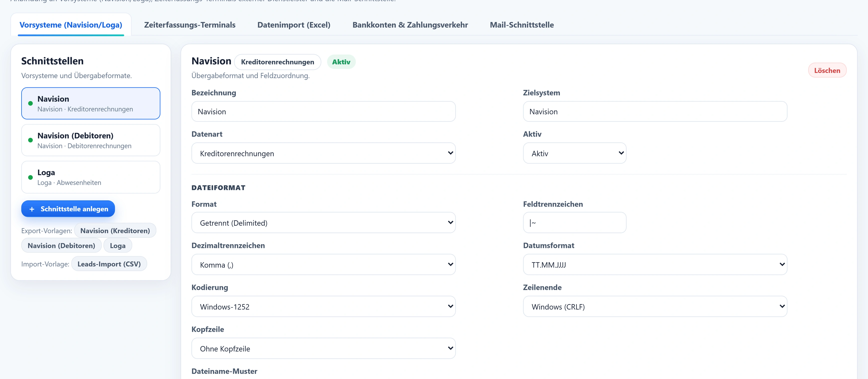Open the Datenart dropdown
The height and width of the screenshot is (379, 868).
pos(324,153)
